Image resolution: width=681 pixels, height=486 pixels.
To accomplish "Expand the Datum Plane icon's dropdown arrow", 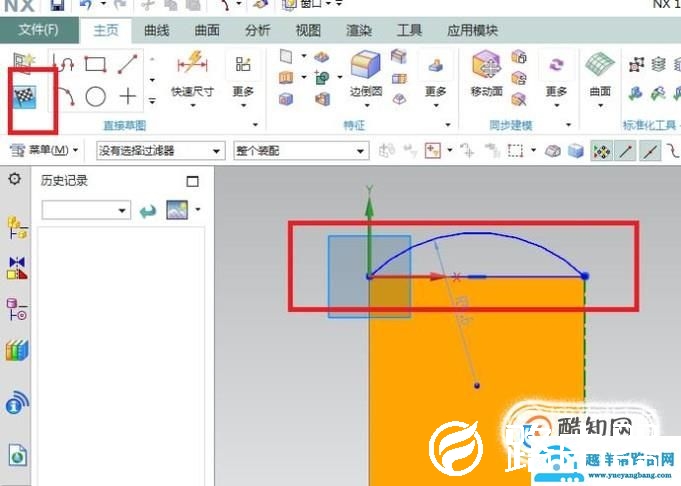I will click(304, 56).
